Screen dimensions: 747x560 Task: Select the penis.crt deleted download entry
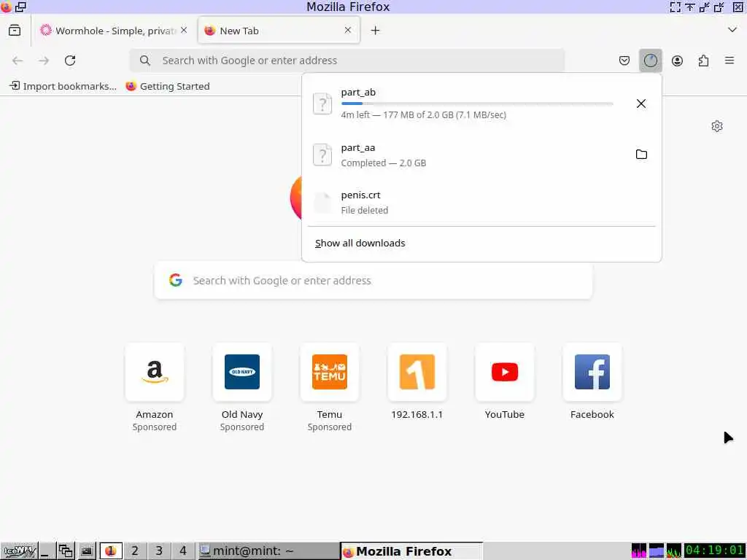point(481,203)
